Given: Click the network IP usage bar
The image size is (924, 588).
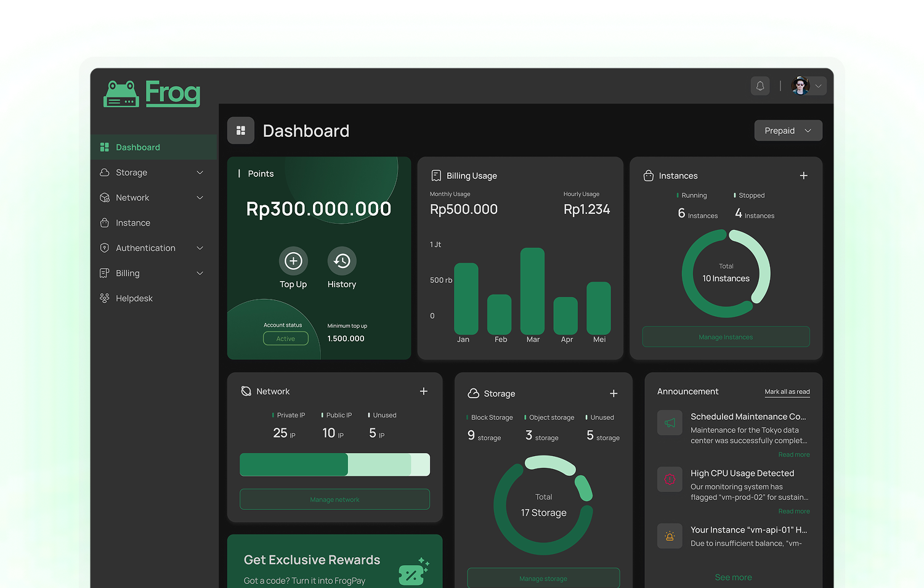Looking at the screenshot, I should pos(334,465).
